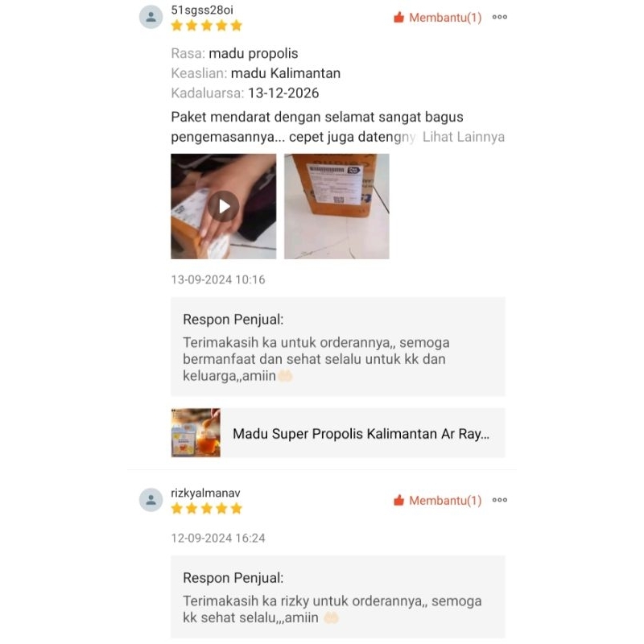Click the honey product thumbnail image
Screen dimensions: 644x644
pos(196,433)
